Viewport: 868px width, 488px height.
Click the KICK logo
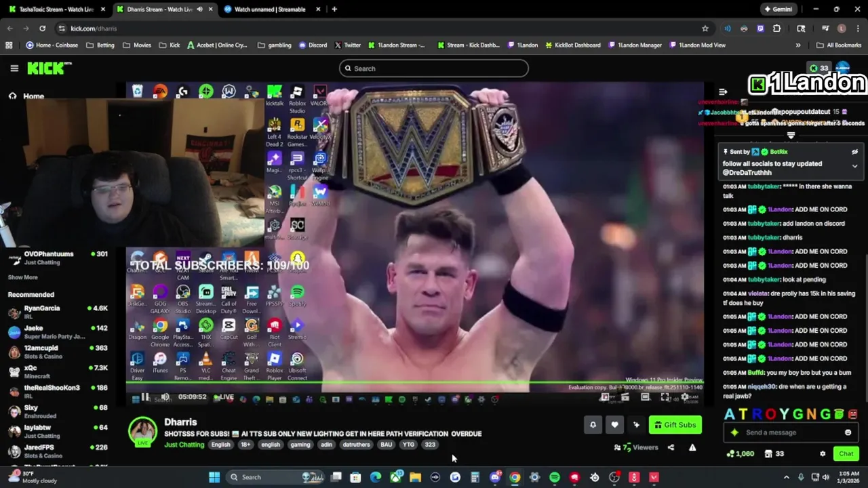tap(49, 68)
